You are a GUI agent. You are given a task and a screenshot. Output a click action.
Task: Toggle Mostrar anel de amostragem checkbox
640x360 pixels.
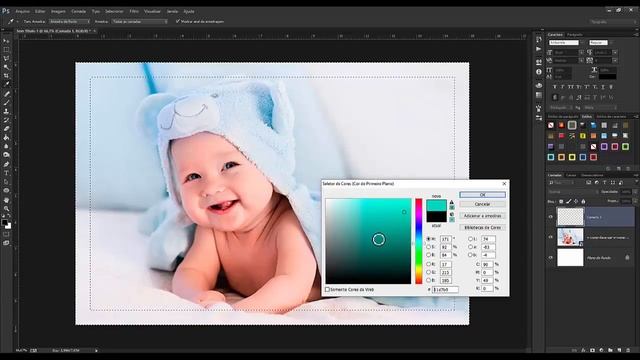(178, 21)
